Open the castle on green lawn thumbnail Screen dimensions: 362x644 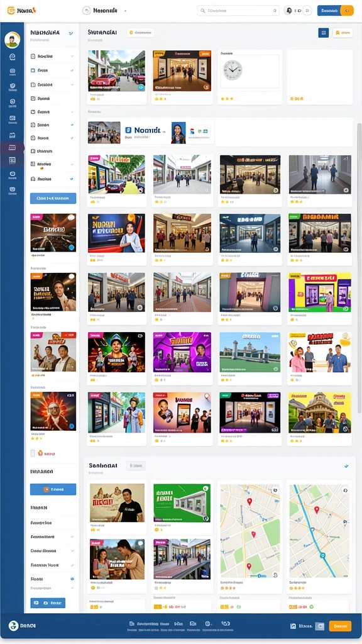tap(250, 352)
